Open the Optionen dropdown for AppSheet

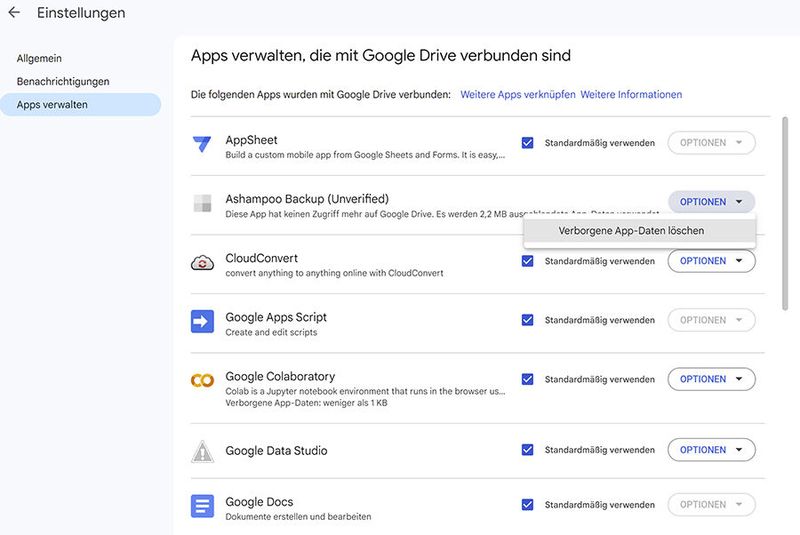coord(711,143)
